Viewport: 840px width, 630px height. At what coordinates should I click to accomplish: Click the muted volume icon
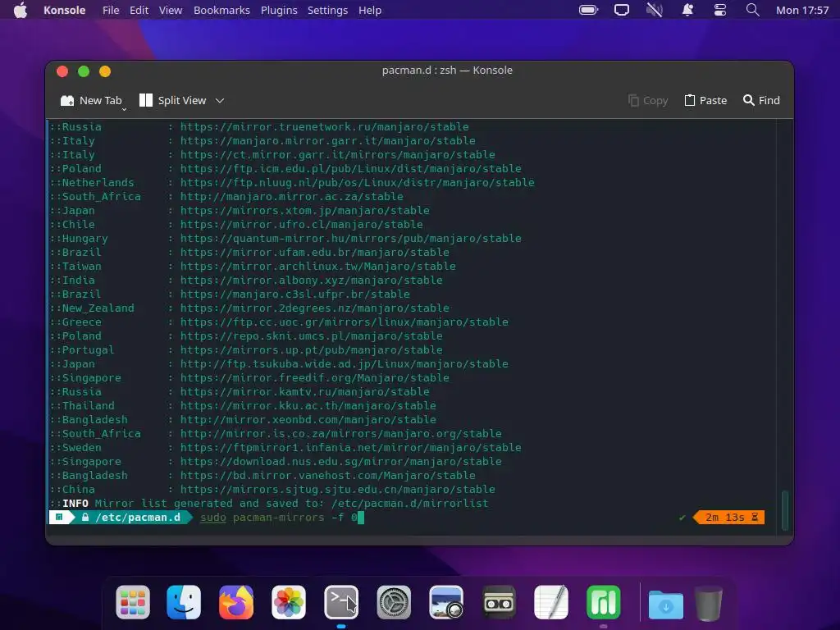[x=654, y=10]
